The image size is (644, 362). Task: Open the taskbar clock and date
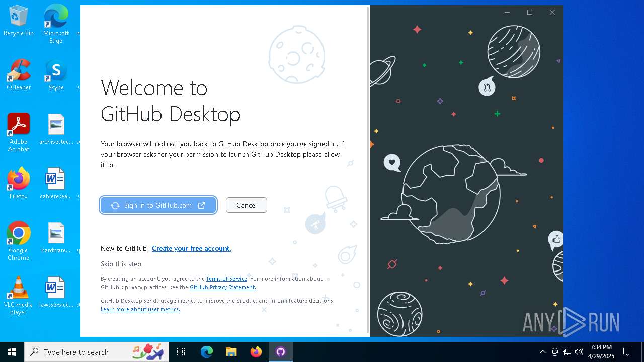pyautogui.click(x=601, y=352)
